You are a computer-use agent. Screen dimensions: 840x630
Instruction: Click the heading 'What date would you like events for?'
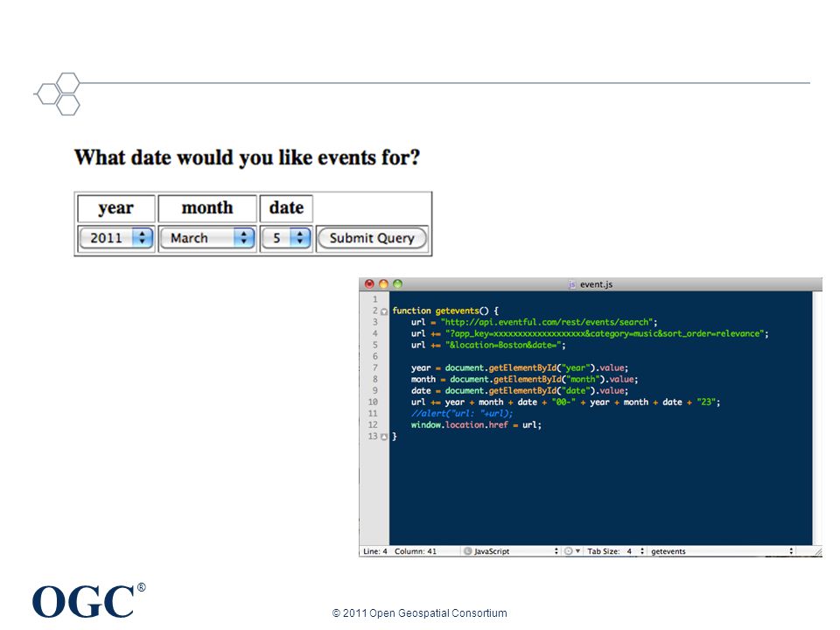[x=247, y=157]
